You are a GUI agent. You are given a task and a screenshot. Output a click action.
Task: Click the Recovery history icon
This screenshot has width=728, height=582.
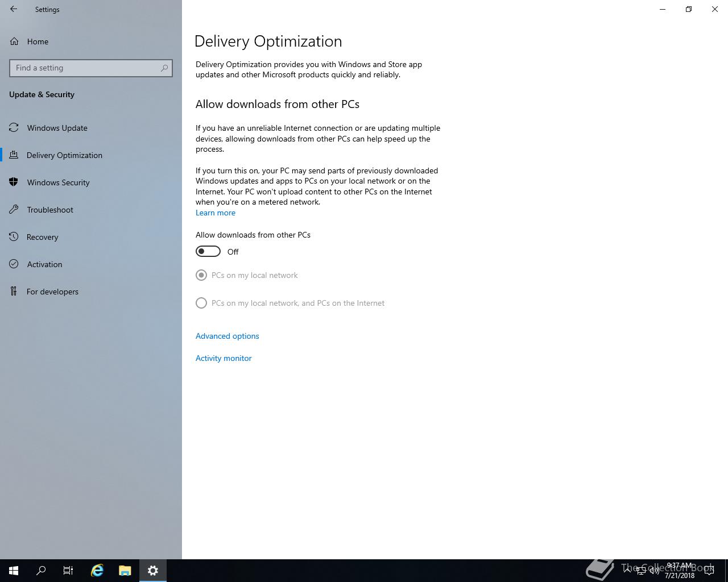click(x=14, y=237)
